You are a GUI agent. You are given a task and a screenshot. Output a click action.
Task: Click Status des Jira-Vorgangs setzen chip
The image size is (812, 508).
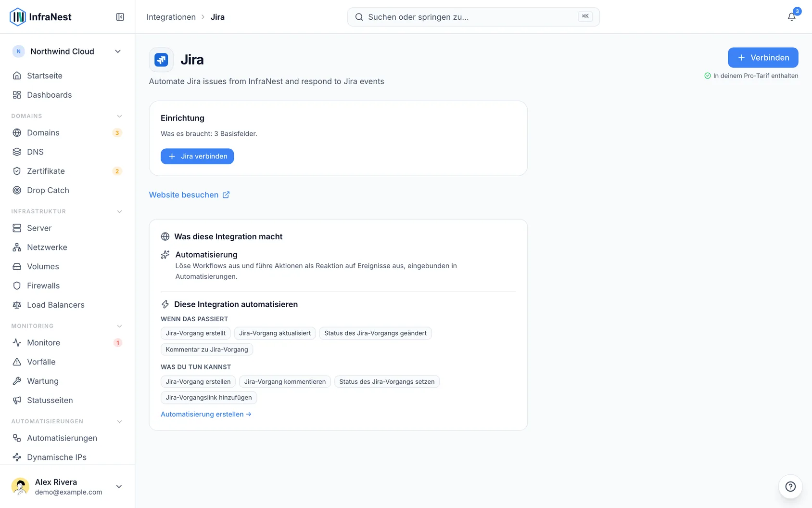click(x=387, y=382)
